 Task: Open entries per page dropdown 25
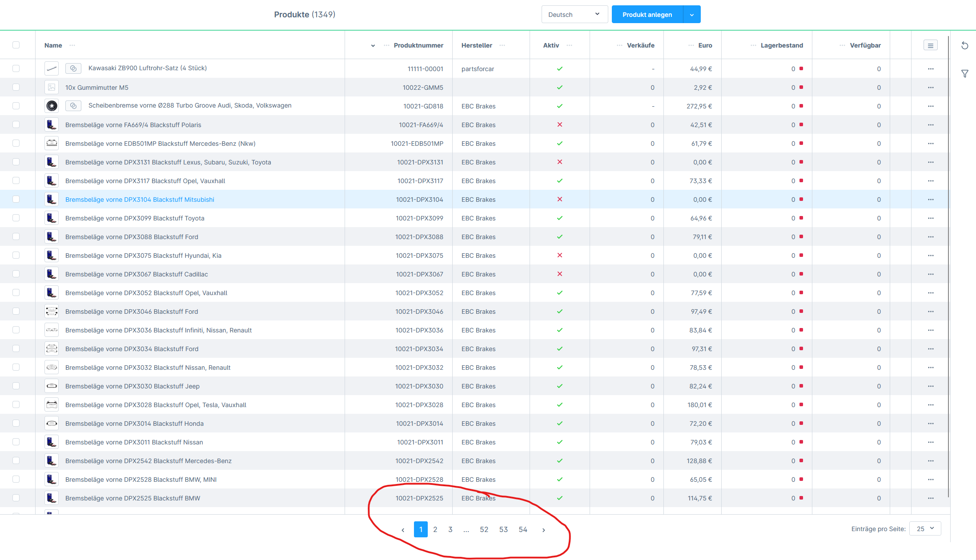tap(925, 528)
